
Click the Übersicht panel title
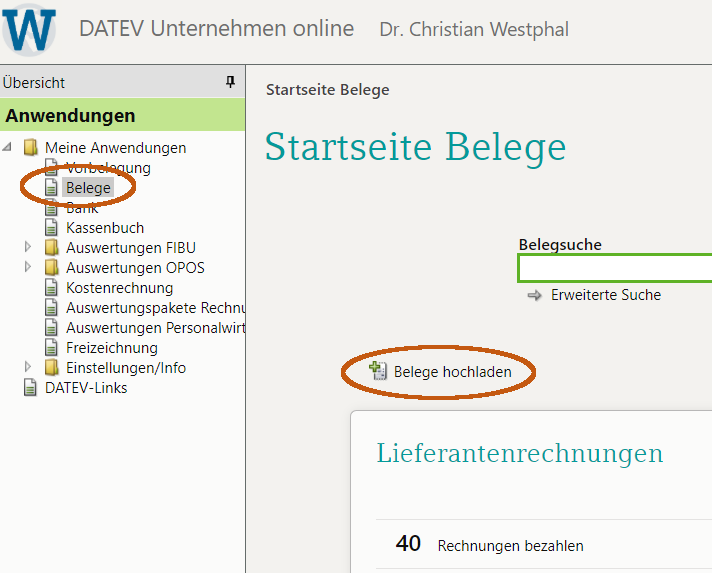click(34, 83)
